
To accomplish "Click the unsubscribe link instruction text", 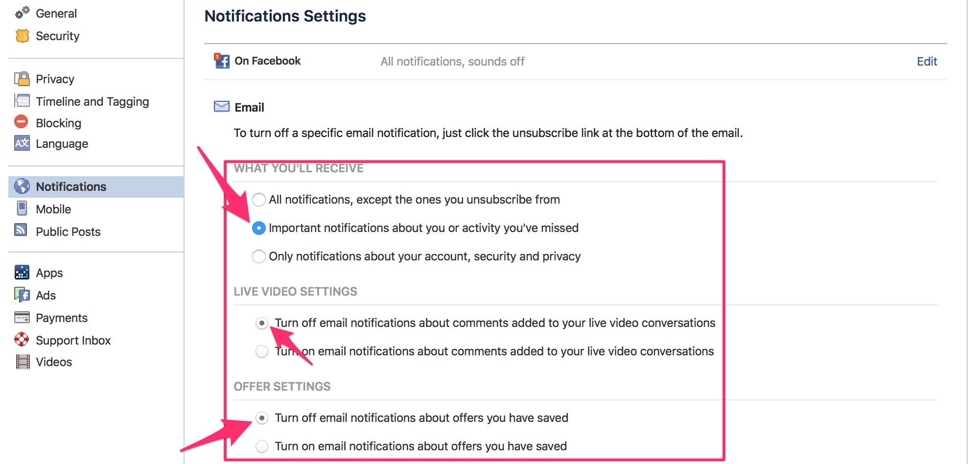I will pos(488,133).
